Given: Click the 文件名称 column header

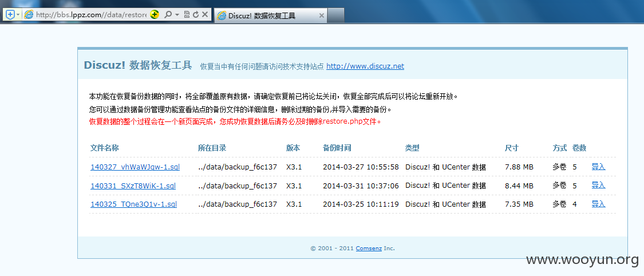Looking at the screenshot, I should (x=104, y=148).
